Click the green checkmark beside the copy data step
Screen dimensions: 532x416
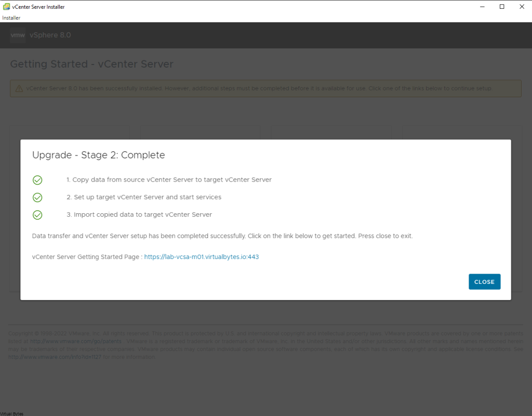pos(37,180)
